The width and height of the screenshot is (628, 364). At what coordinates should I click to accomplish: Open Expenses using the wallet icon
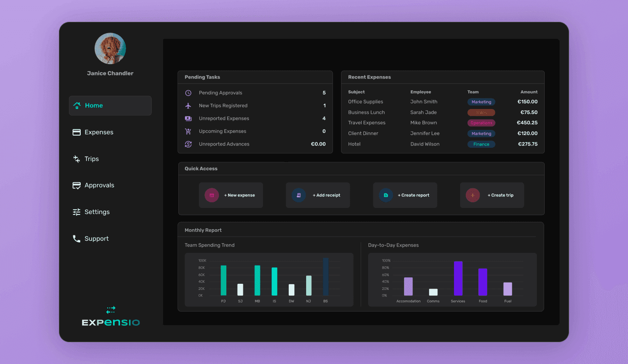coord(77,132)
